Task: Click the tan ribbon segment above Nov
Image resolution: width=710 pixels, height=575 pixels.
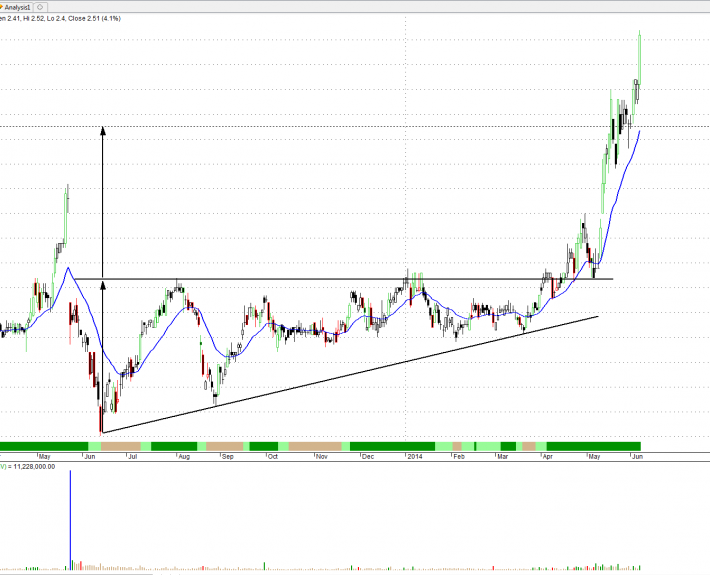Action: pyautogui.click(x=315, y=445)
